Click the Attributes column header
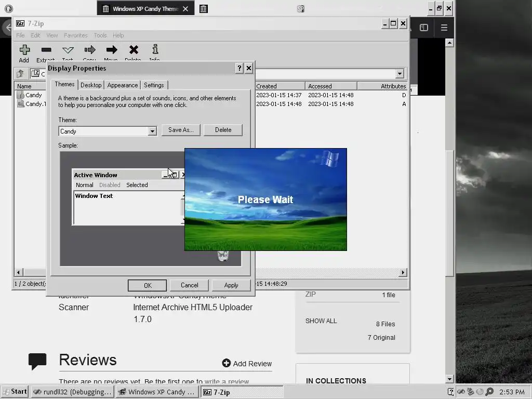 coord(382,86)
